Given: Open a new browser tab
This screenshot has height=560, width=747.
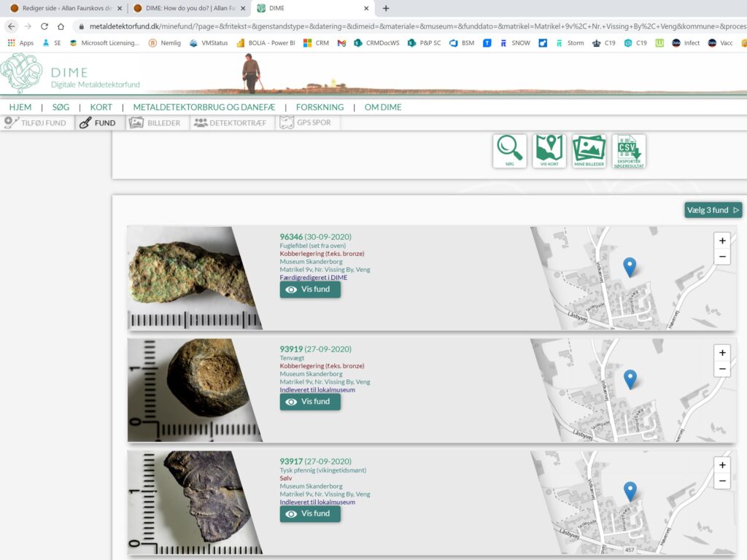Looking at the screenshot, I should [386, 8].
